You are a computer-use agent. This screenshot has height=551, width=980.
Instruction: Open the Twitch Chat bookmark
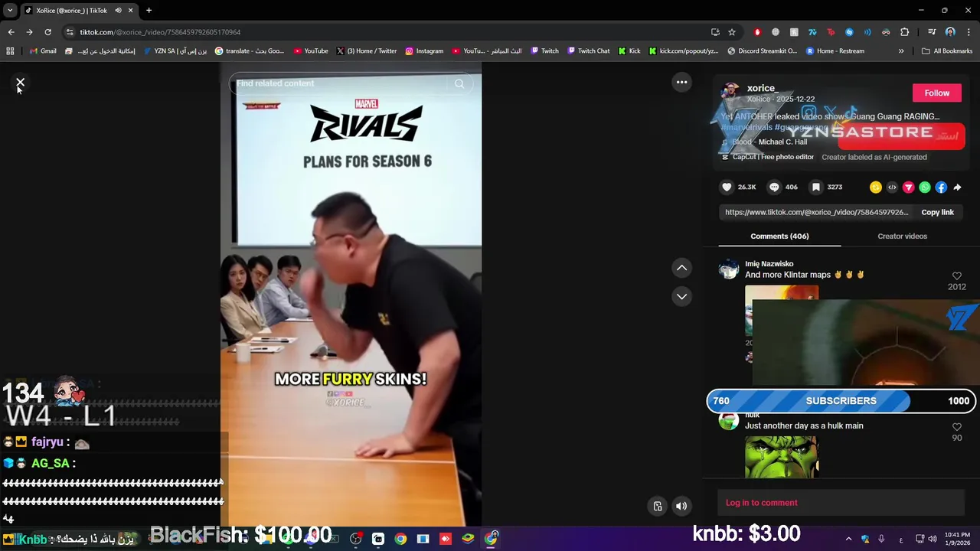588,51
